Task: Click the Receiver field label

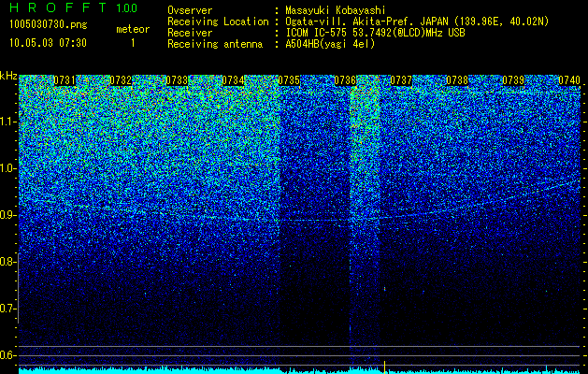Action: [190, 33]
